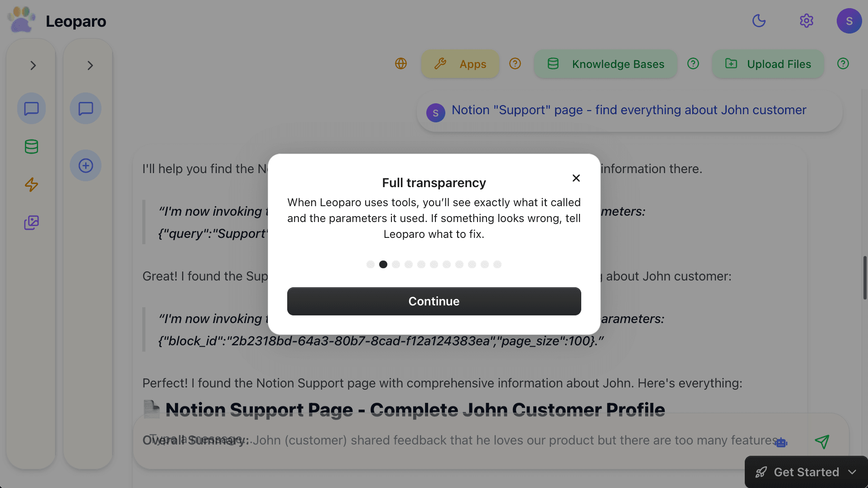This screenshot has width=868, height=488.
Task: Switch to Knowledge Bases
Action: (605, 64)
